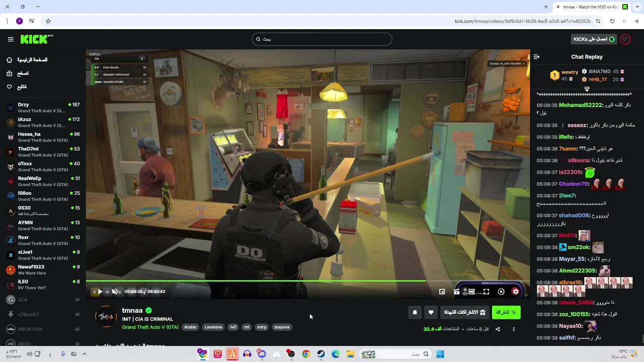Open video player settings gear
The image size is (644, 362).
coord(515,292)
